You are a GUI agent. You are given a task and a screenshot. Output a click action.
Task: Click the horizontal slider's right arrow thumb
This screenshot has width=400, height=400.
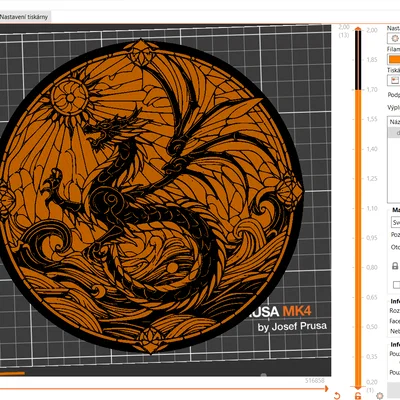click(326, 389)
